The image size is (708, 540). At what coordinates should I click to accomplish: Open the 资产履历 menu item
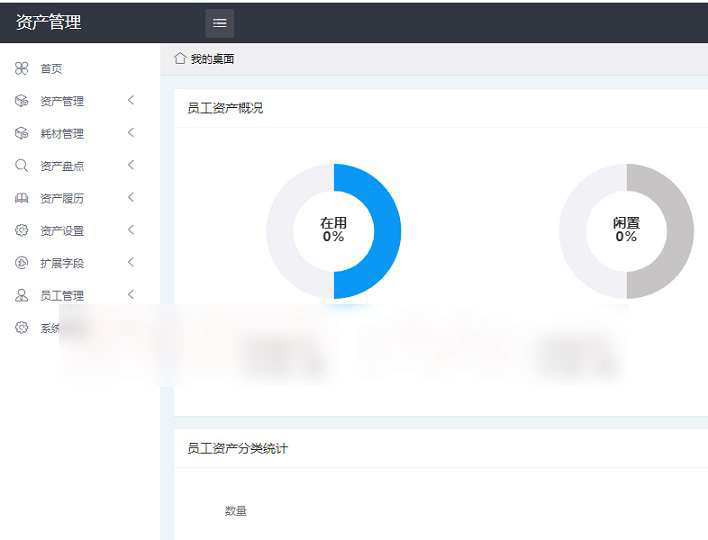[62, 199]
